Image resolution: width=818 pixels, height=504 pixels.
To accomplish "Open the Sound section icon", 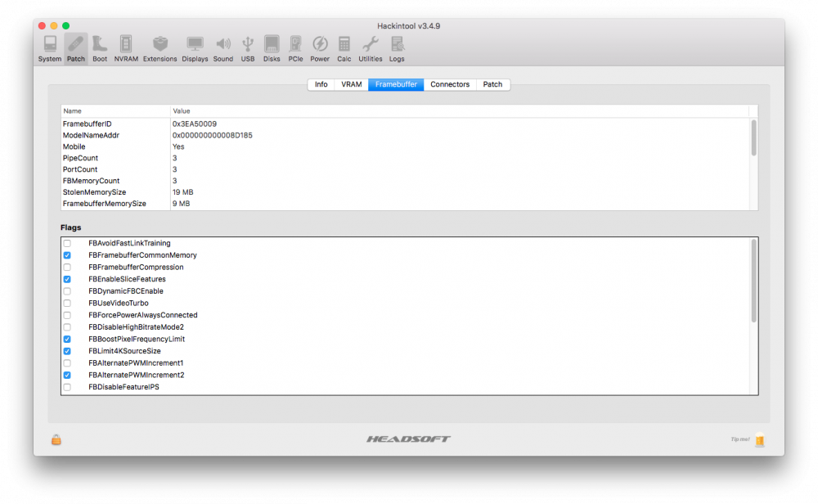I will 222,49.
